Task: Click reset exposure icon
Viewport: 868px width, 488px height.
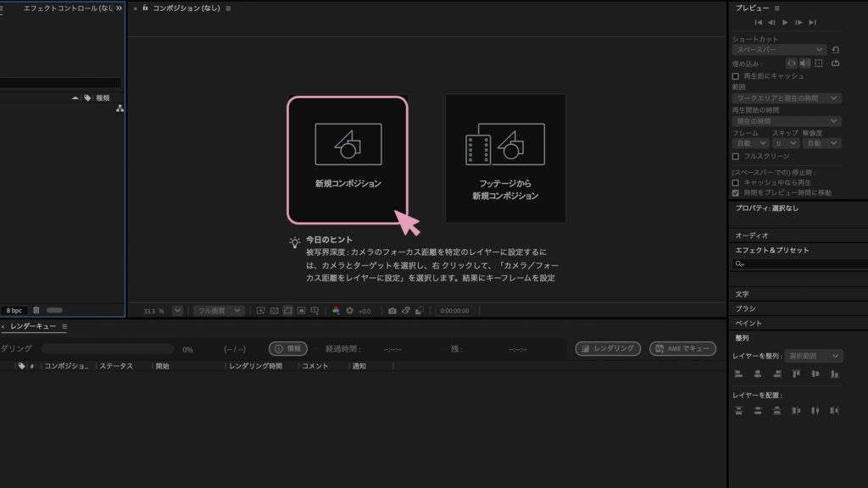Action: (x=350, y=311)
